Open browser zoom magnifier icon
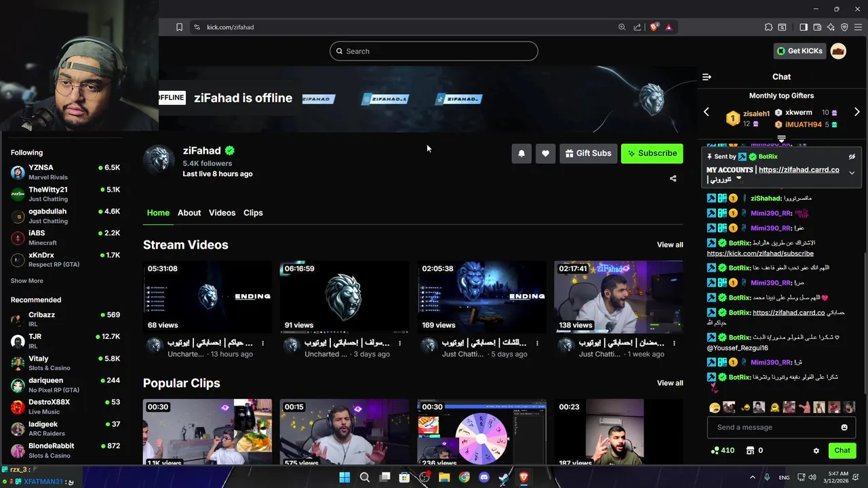Screen dimensions: 868x488 622,27
